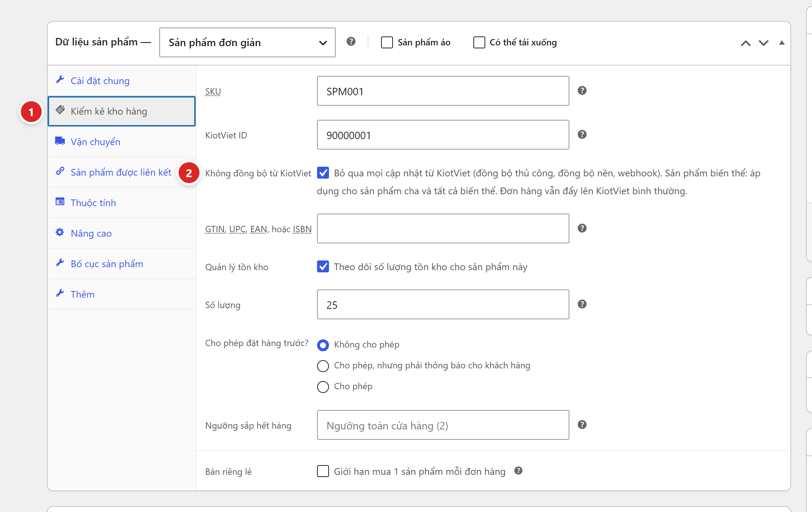The image size is (812, 512).
Task: Click help icon for GTIN, UPC, EAN field
Action: [582, 228]
